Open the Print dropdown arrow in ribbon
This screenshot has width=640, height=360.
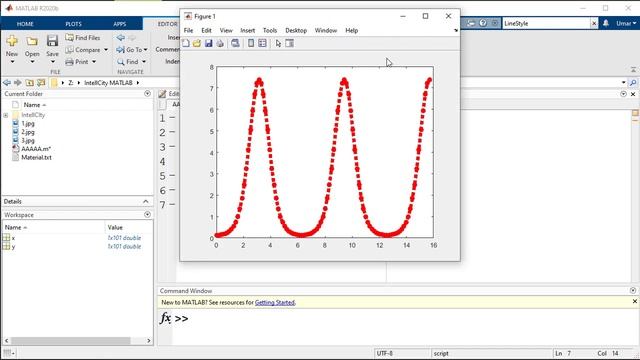(x=94, y=62)
